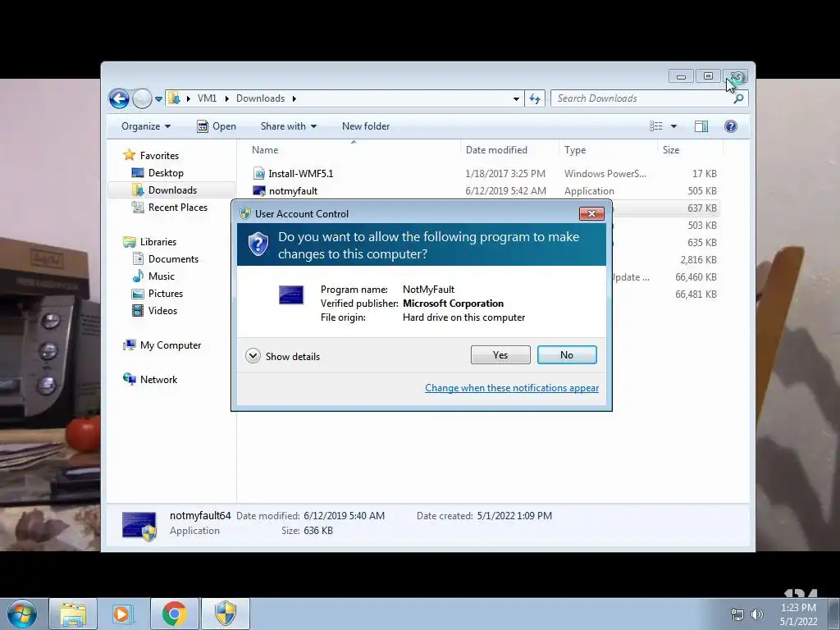Select Network in the navigation pane

click(158, 380)
